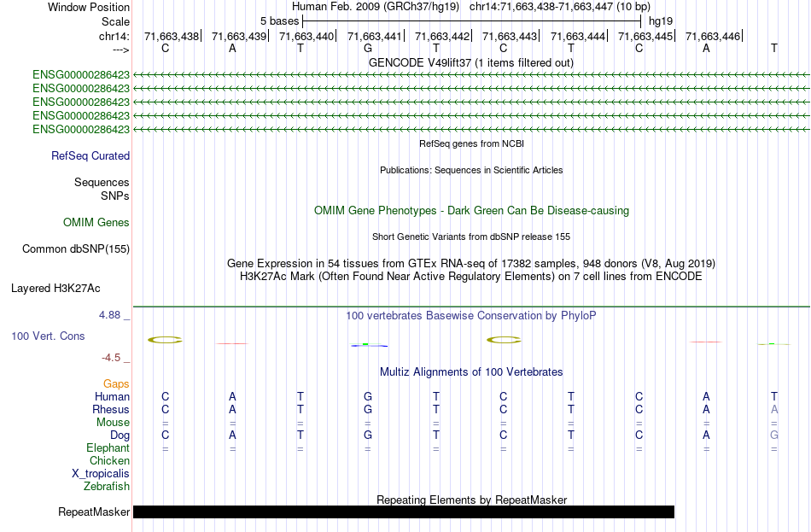Screen dimensions: 811x532
Task: Select the Common dbSNP(155) track label
Action: point(75,249)
